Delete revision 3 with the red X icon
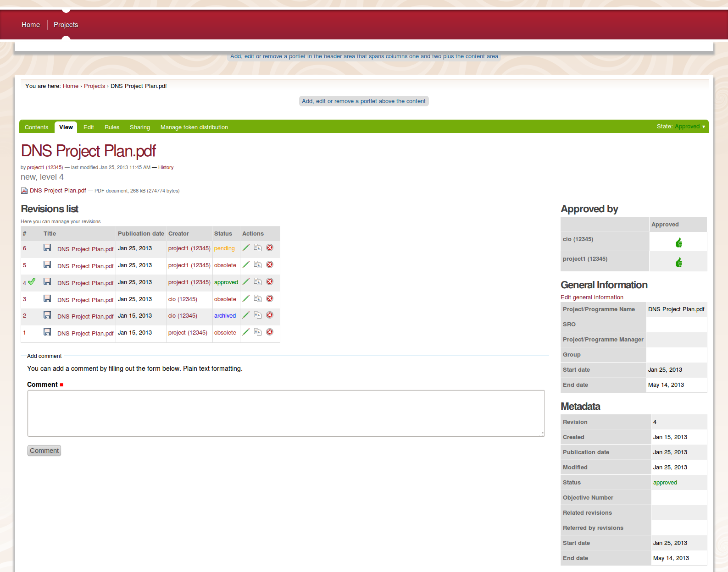The width and height of the screenshot is (728, 572). 270,298
